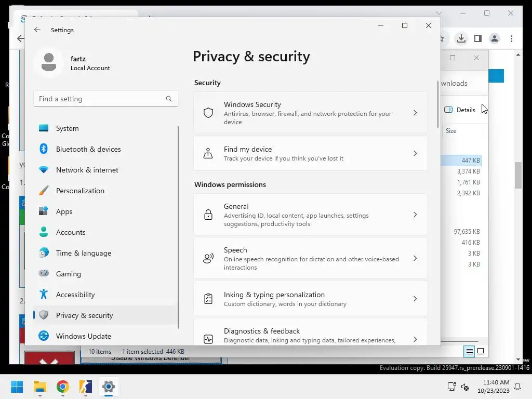Image resolution: width=532 pixels, height=399 pixels.
Task: Click the Network wifi icon in sidebar
Action: pyautogui.click(x=44, y=169)
